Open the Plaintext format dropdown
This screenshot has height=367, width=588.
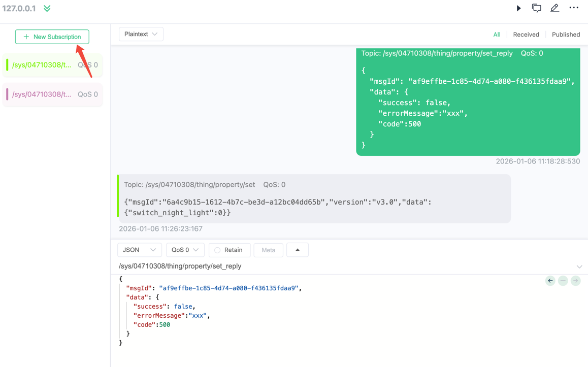point(141,34)
